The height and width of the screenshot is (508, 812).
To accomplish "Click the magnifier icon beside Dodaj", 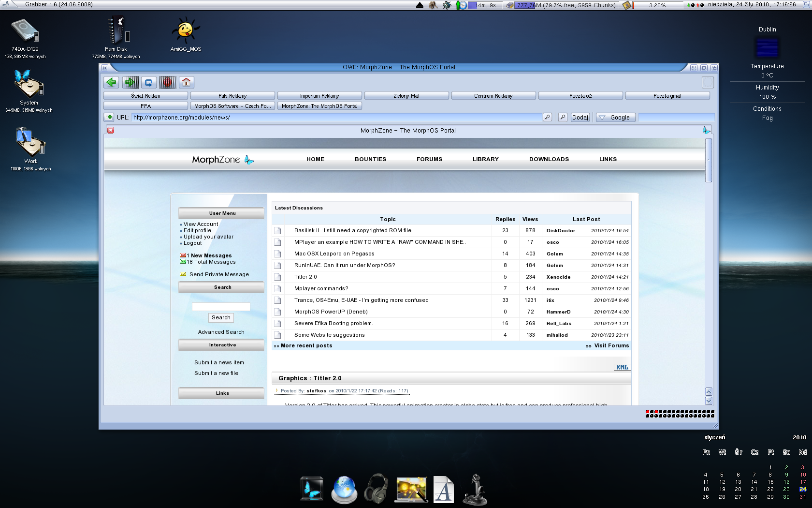I will click(x=563, y=117).
